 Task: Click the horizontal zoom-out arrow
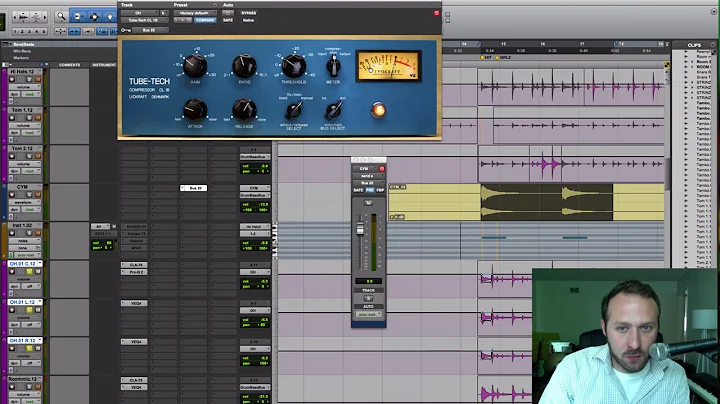(x=15, y=17)
